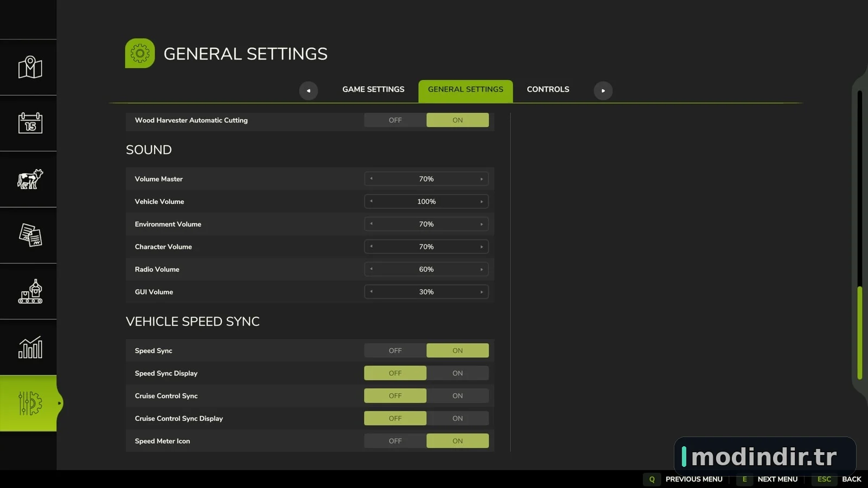Click the SOUND section heading

149,150
